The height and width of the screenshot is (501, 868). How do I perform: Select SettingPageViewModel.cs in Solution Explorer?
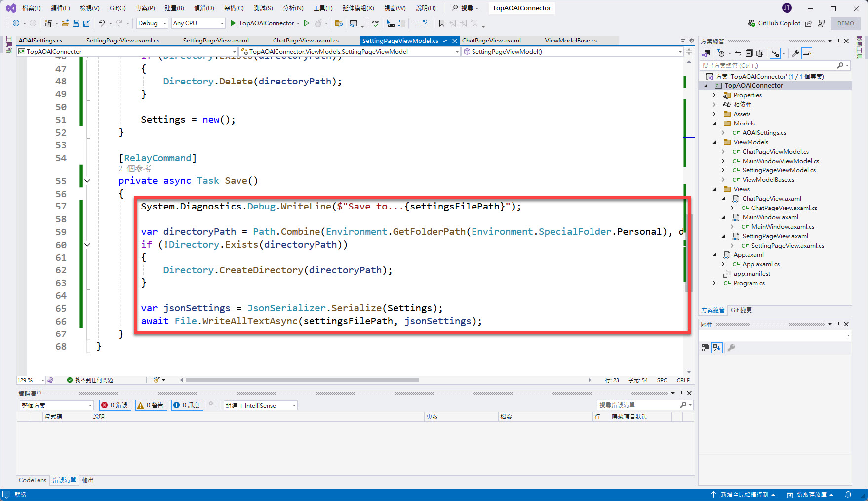pyautogui.click(x=779, y=170)
